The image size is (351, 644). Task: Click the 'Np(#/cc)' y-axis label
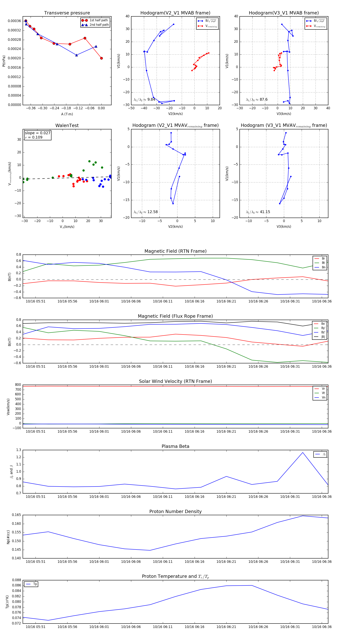click(8, 537)
